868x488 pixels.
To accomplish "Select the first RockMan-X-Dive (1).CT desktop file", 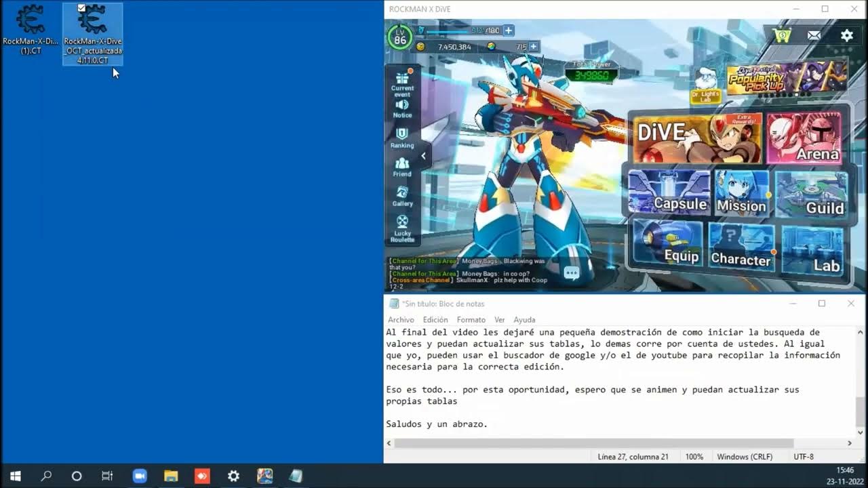I will 31,29.
